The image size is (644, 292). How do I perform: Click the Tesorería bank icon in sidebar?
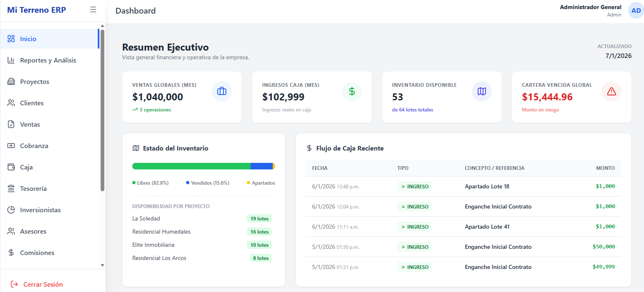11,189
